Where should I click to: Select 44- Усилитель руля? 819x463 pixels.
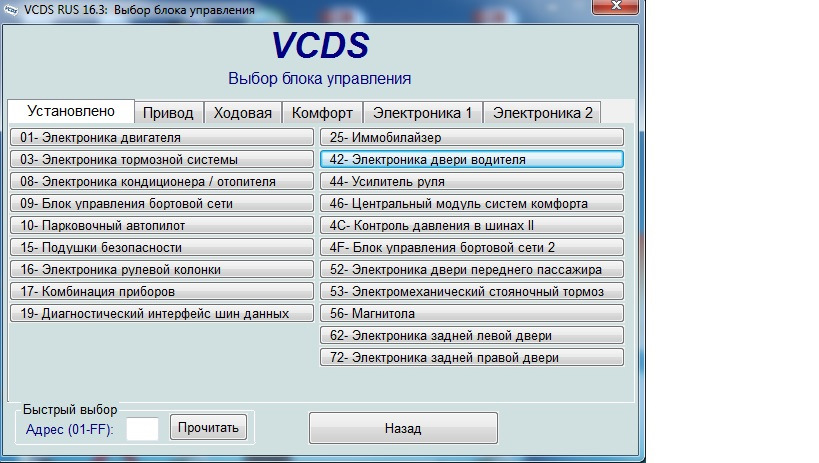[472, 181]
